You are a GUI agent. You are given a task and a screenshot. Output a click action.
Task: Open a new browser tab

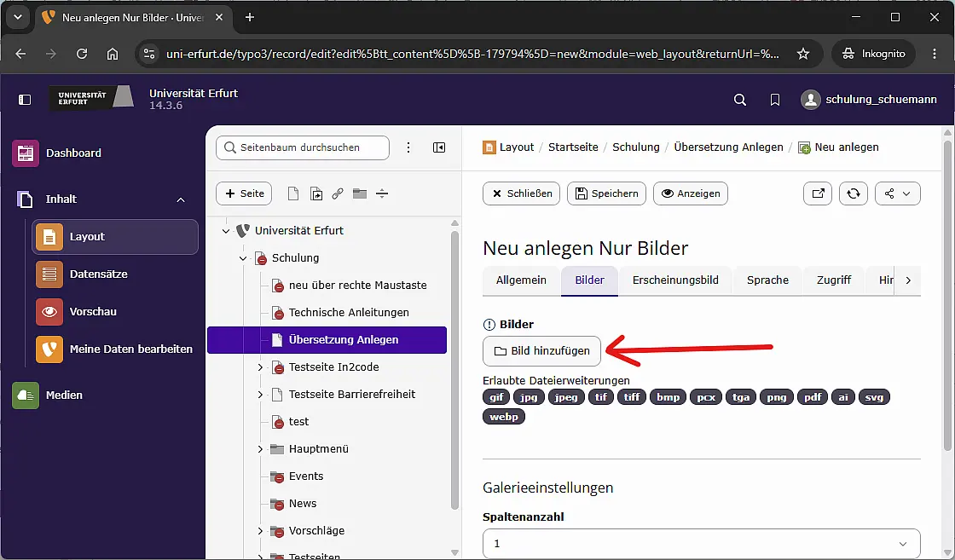point(250,17)
